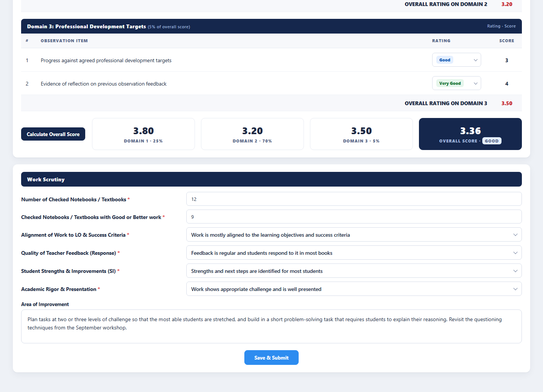Click the Work Scrutiny section header
This screenshot has height=392, width=543.
[x=271, y=179]
